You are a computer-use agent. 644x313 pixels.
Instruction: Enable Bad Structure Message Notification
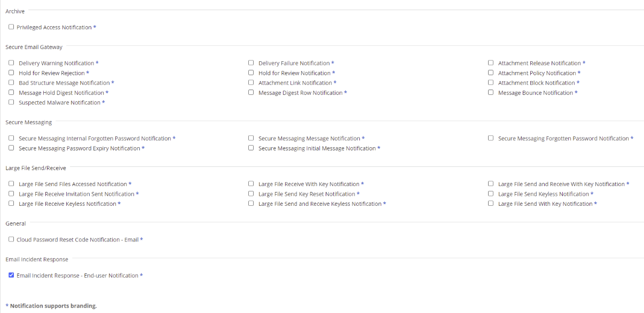point(11,83)
